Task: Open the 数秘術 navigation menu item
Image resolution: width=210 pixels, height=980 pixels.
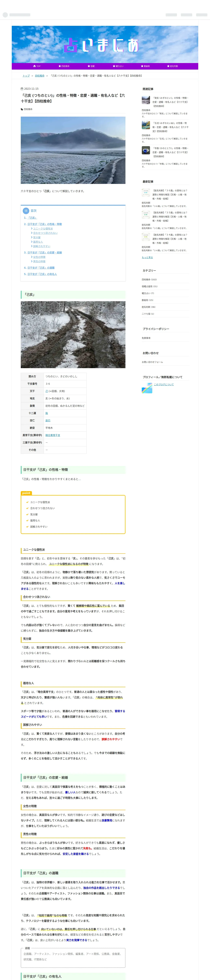Action: [145, 66]
